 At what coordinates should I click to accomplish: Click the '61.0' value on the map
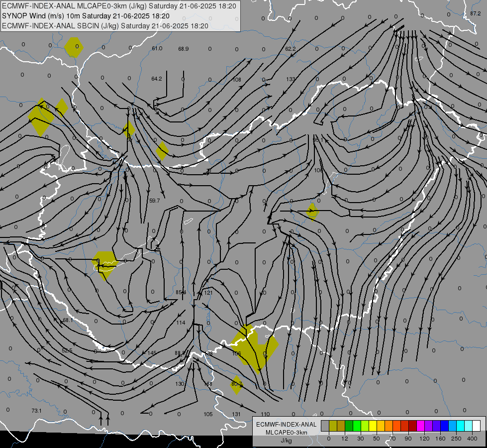click(x=157, y=48)
